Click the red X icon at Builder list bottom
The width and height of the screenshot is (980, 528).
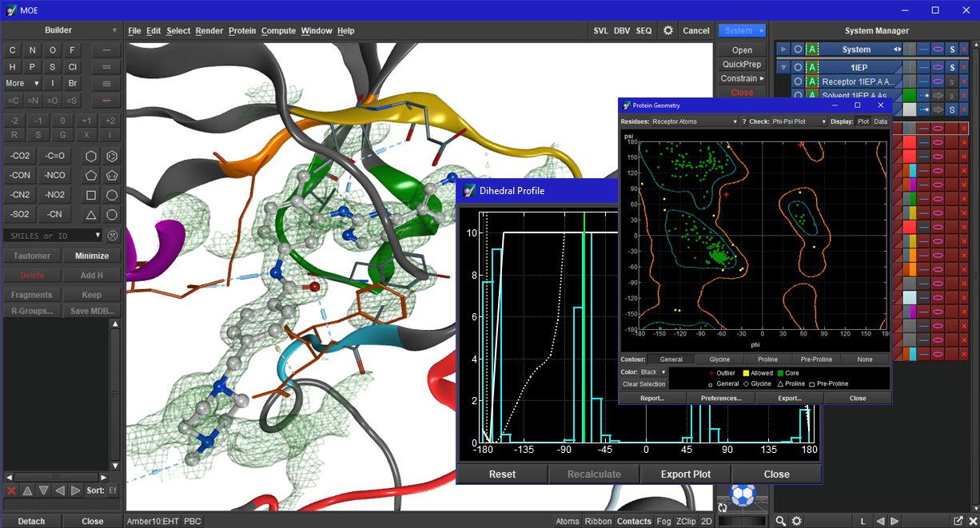[11, 490]
